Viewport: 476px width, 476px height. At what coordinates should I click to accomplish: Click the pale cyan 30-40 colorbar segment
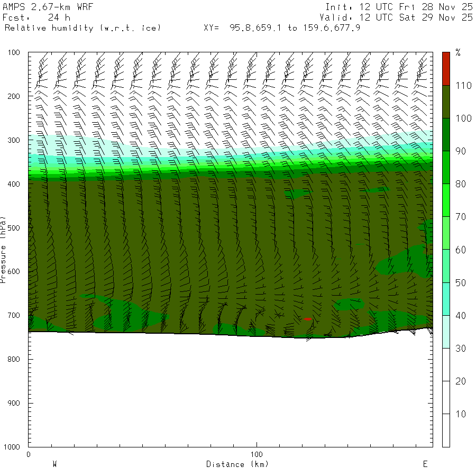point(446,332)
